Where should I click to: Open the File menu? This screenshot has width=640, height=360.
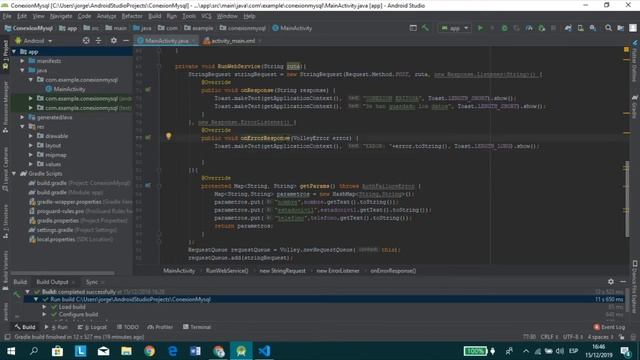coord(7,16)
